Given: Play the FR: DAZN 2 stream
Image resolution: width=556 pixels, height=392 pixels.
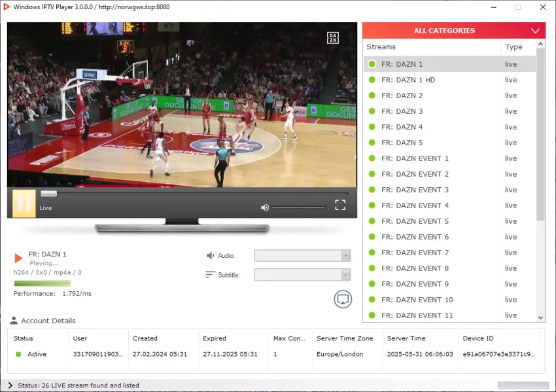Looking at the screenshot, I should tap(449, 96).
